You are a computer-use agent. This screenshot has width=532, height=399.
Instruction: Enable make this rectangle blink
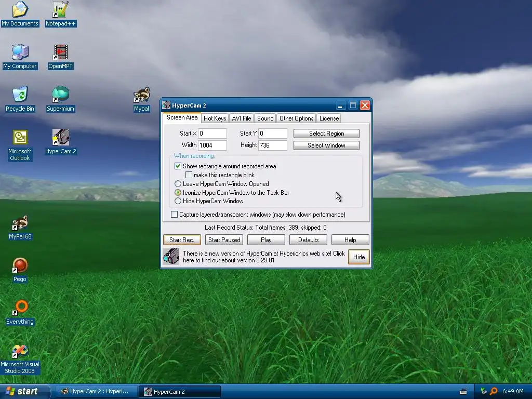click(189, 175)
